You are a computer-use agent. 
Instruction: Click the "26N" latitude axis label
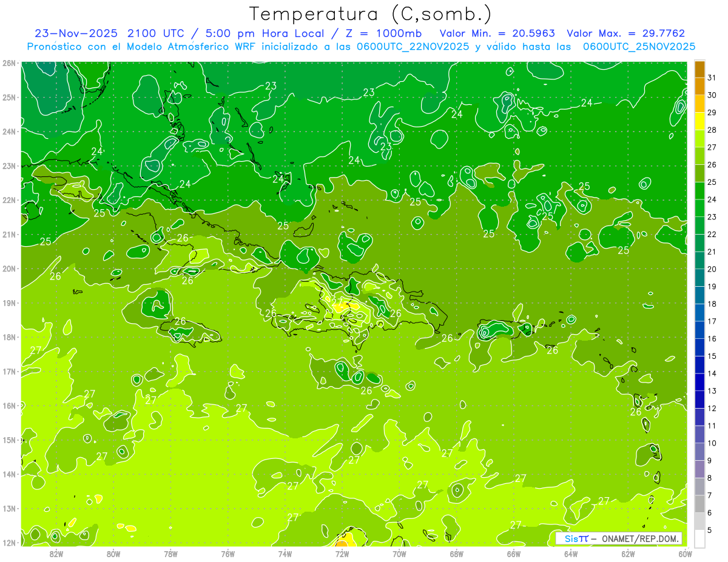(x=10, y=63)
